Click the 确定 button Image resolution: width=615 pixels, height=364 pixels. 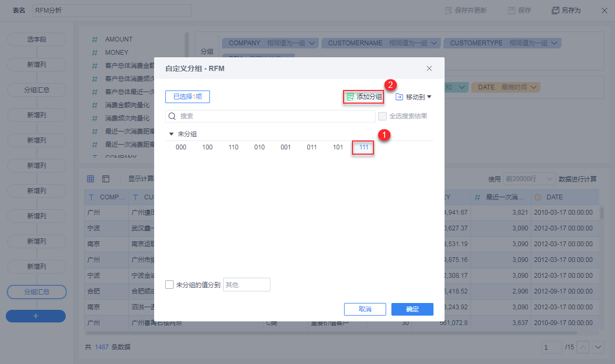pyautogui.click(x=412, y=309)
